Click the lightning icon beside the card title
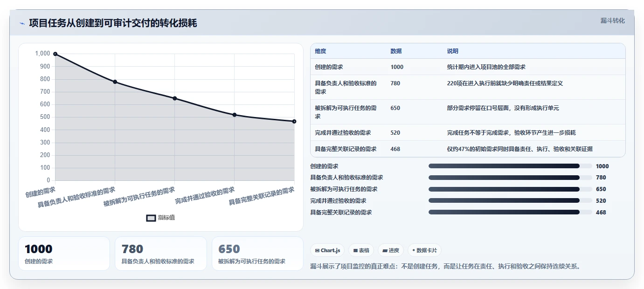 pyautogui.click(x=22, y=23)
